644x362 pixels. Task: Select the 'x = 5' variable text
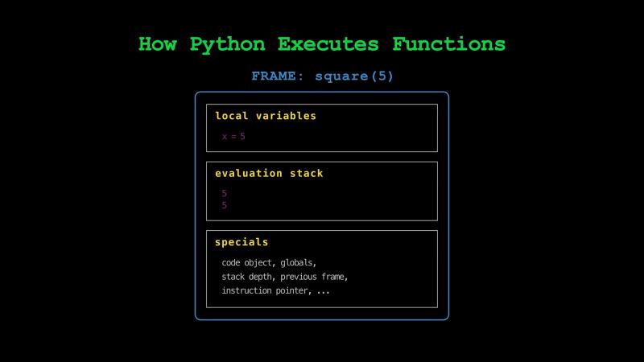pos(233,136)
